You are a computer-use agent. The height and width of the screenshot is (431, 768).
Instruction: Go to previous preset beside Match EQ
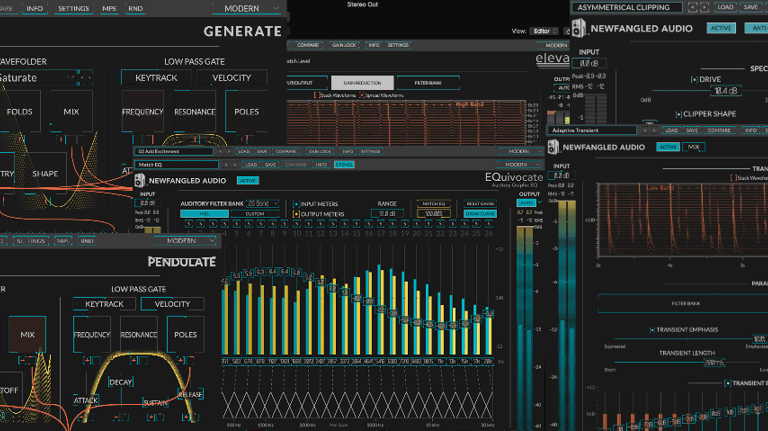(226, 165)
